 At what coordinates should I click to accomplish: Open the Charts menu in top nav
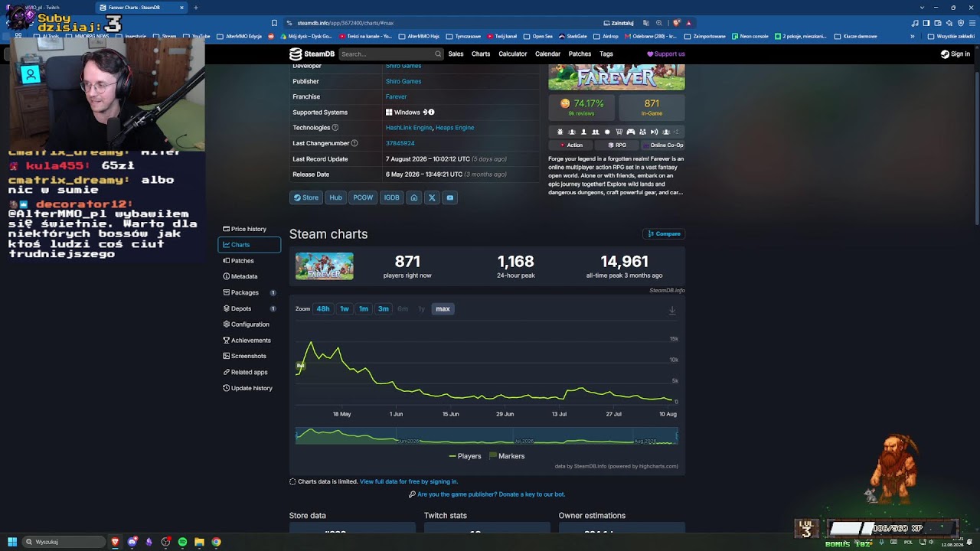(x=481, y=54)
